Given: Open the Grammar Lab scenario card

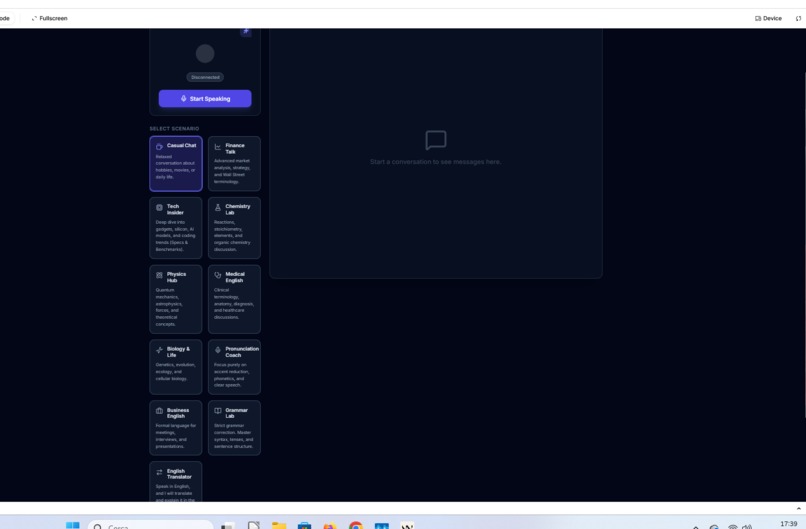Looking at the screenshot, I should pyautogui.click(x=234, y=428).
